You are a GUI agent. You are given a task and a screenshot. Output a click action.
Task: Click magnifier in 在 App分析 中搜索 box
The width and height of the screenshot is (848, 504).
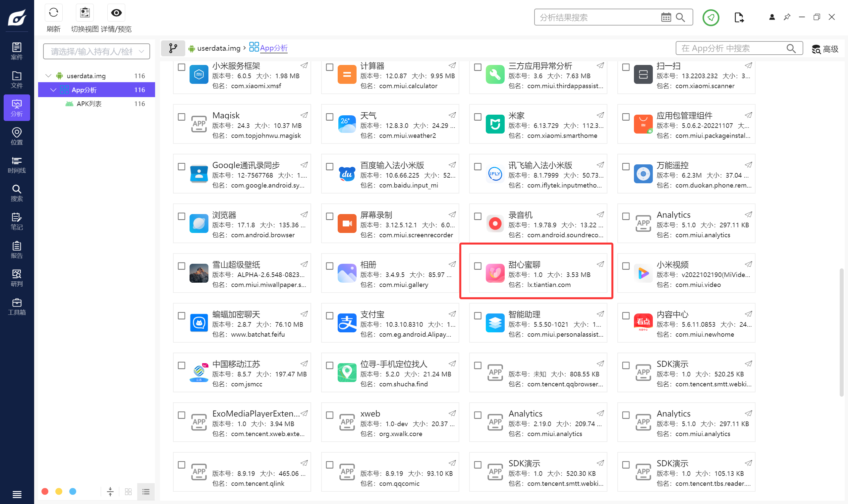pos(791,49)
